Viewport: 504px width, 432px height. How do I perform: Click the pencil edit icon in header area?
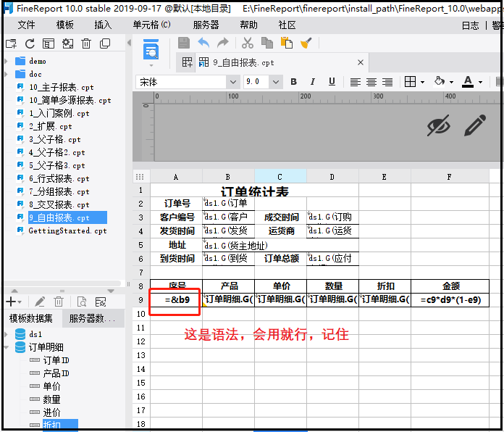(475, 125)
